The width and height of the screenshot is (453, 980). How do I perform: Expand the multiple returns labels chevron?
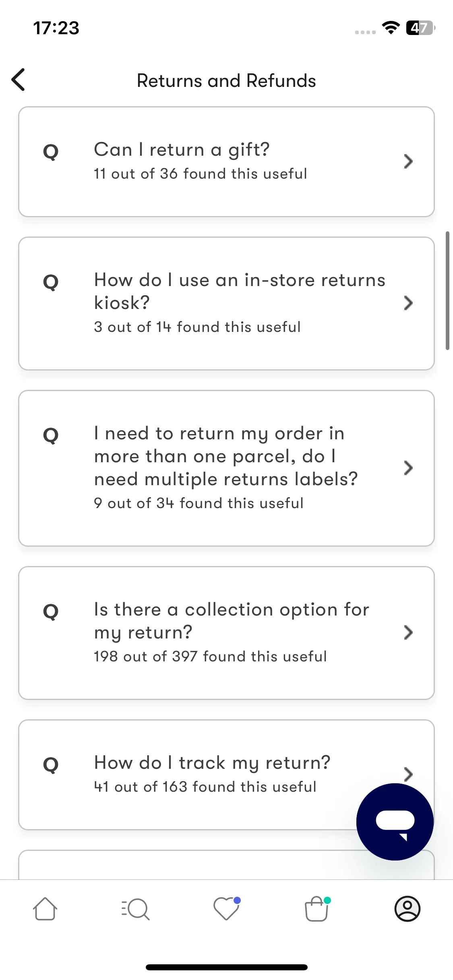408,468
